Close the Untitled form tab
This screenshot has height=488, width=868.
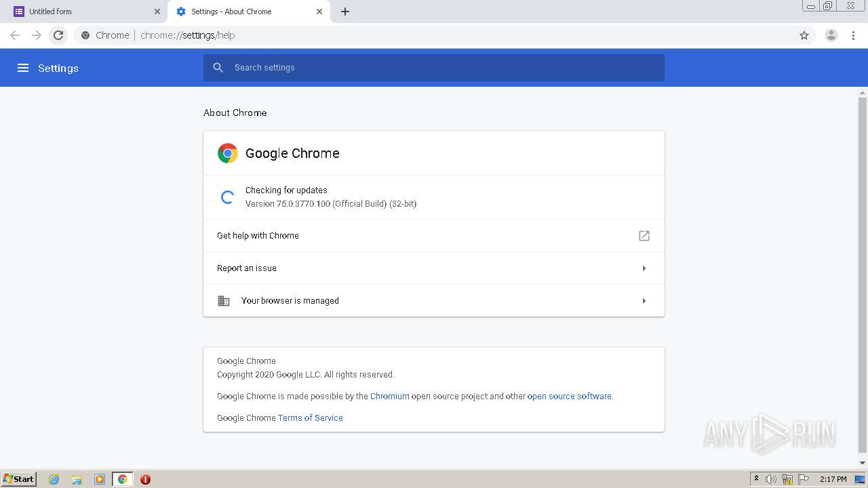(157, 12)
